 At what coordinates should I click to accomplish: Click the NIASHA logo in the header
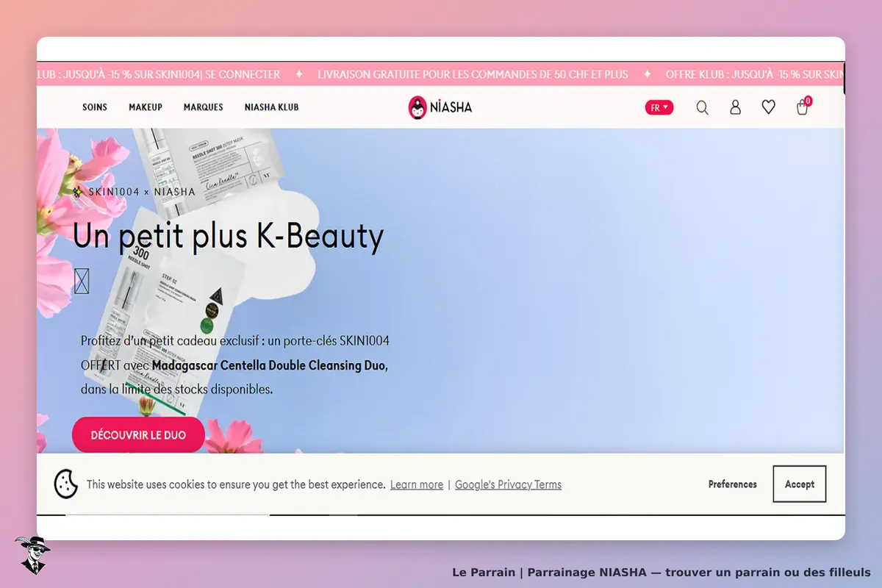[440, 107]
